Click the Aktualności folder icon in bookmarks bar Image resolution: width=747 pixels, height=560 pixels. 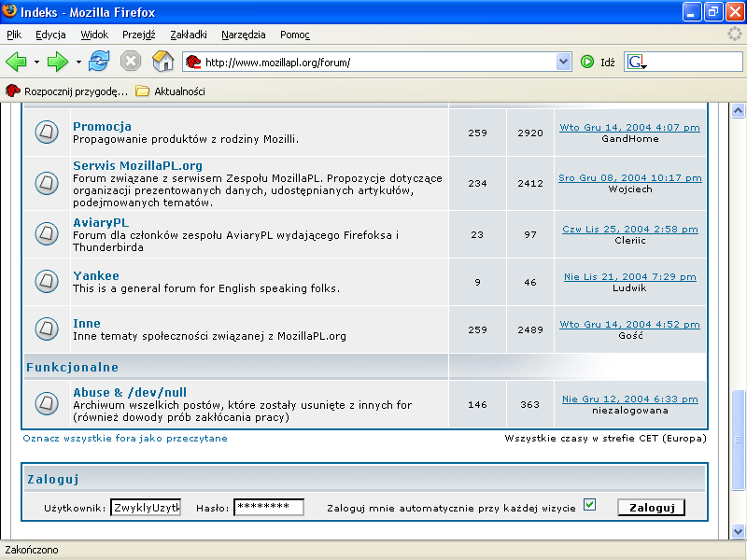(142, 91)
